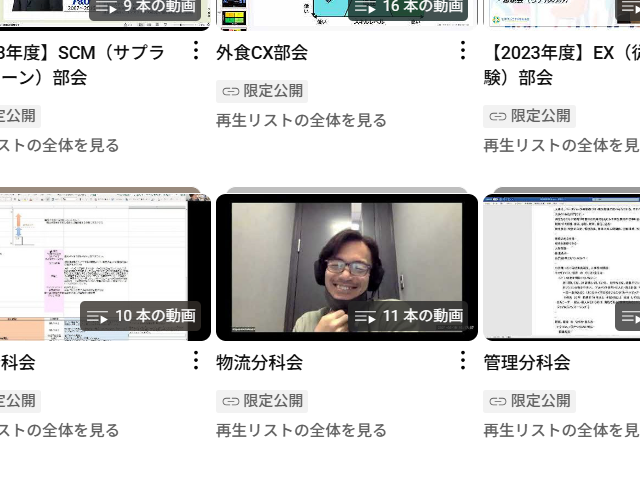Click the 外食CX部会 playlist title

click(262, 52)
